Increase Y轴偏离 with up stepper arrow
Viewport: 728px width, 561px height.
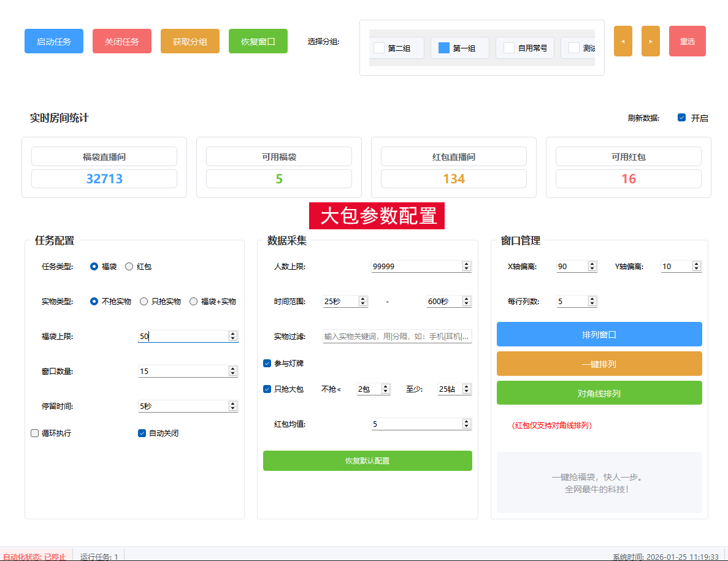[x=696, y=264]
